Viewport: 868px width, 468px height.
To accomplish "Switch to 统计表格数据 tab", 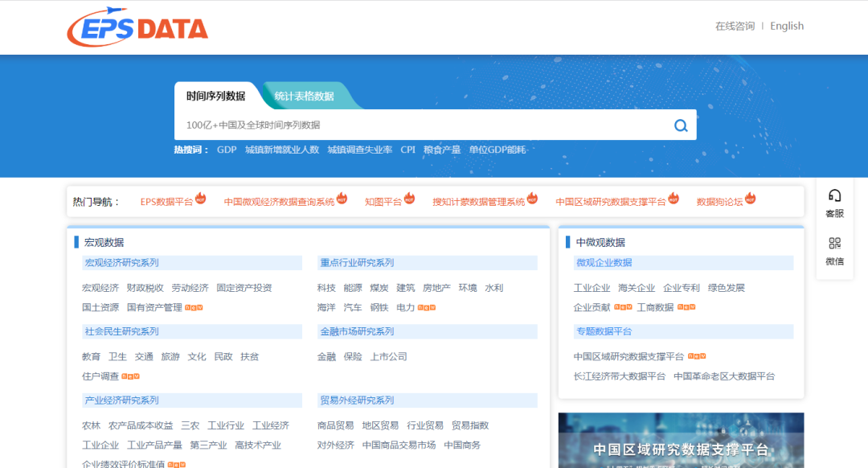I will point(304,96).
